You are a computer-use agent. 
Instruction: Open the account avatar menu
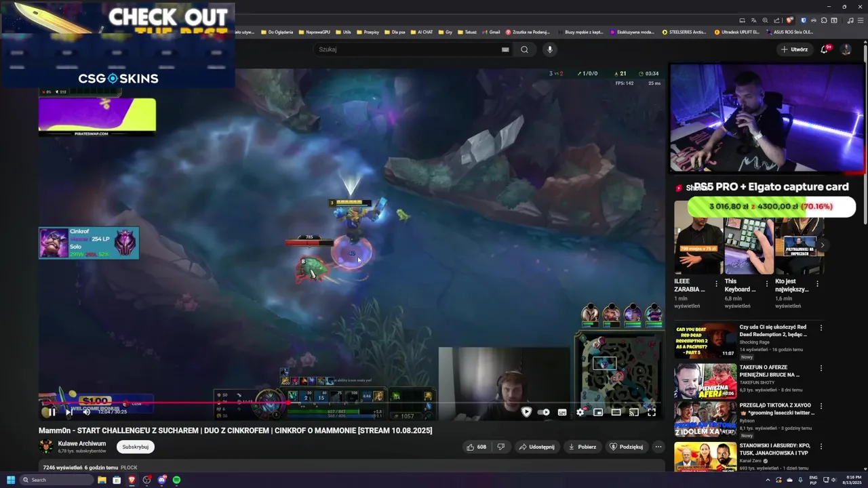tap(846, 49)
